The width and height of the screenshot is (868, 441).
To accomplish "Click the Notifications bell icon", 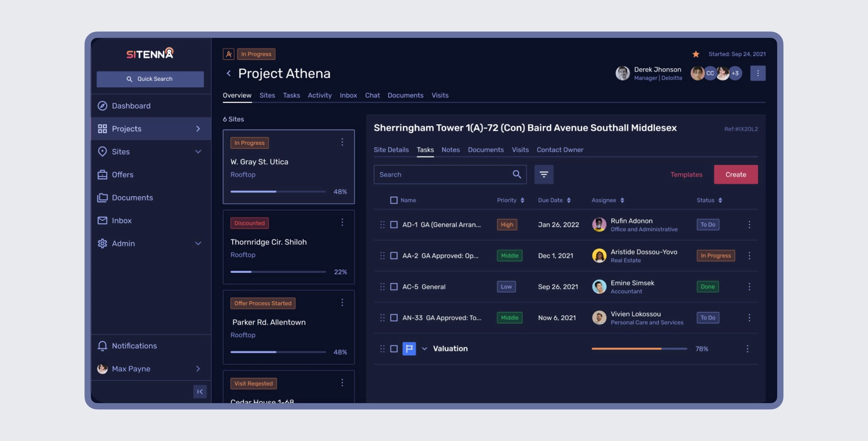I will point(103,345).
